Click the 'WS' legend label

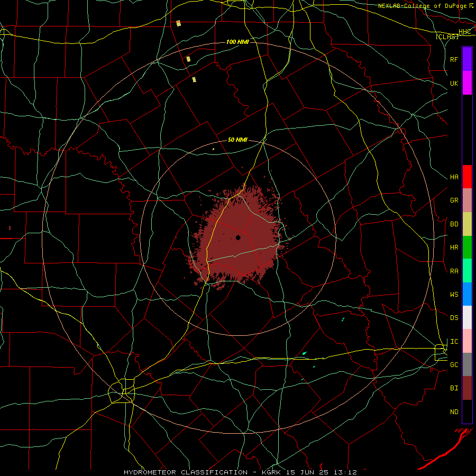454,295
